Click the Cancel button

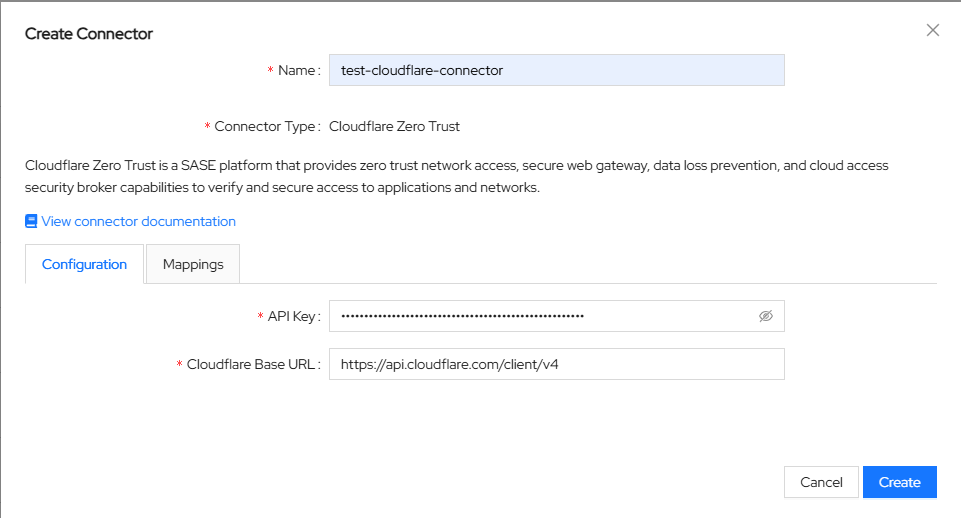[x=821, y=482]
